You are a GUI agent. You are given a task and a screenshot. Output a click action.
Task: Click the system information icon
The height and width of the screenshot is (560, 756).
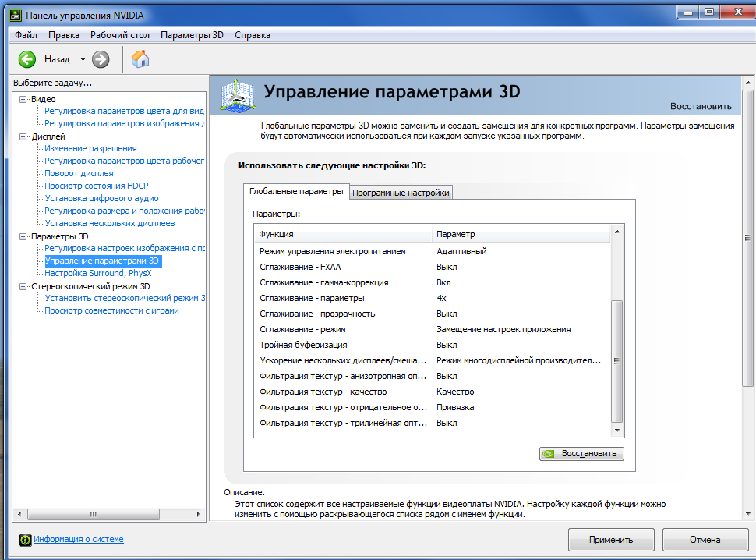pyautogui.click(x=25, y=540)
